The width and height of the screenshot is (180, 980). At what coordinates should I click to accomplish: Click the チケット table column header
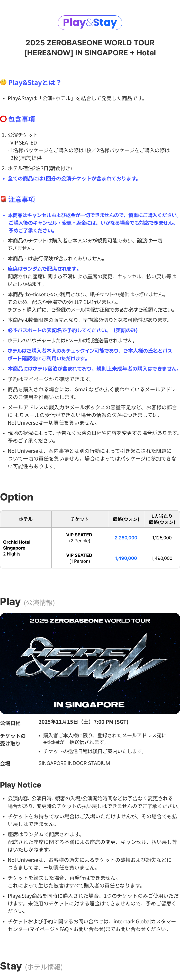(x=79, y=519)
